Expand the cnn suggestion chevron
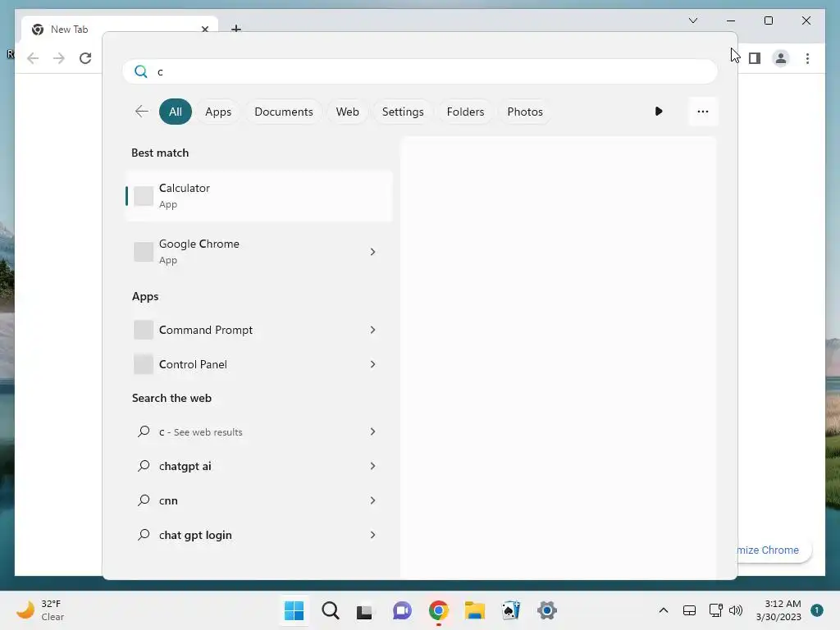This screenshot has width=840, height=630. 373,500
